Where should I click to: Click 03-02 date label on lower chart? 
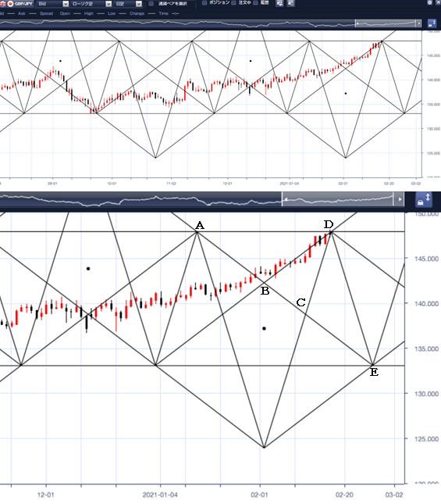pyautogui.click(x=394, y=495)
